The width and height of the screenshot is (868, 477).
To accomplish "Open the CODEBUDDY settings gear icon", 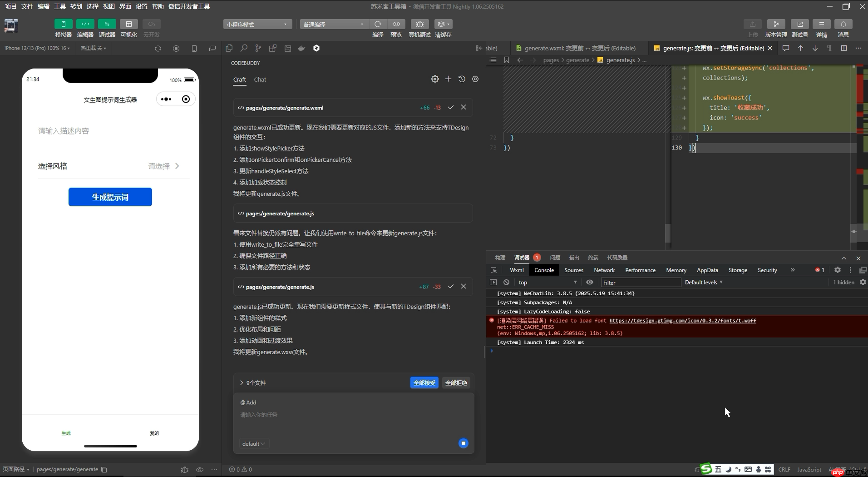I will click(x=435, y=79).
